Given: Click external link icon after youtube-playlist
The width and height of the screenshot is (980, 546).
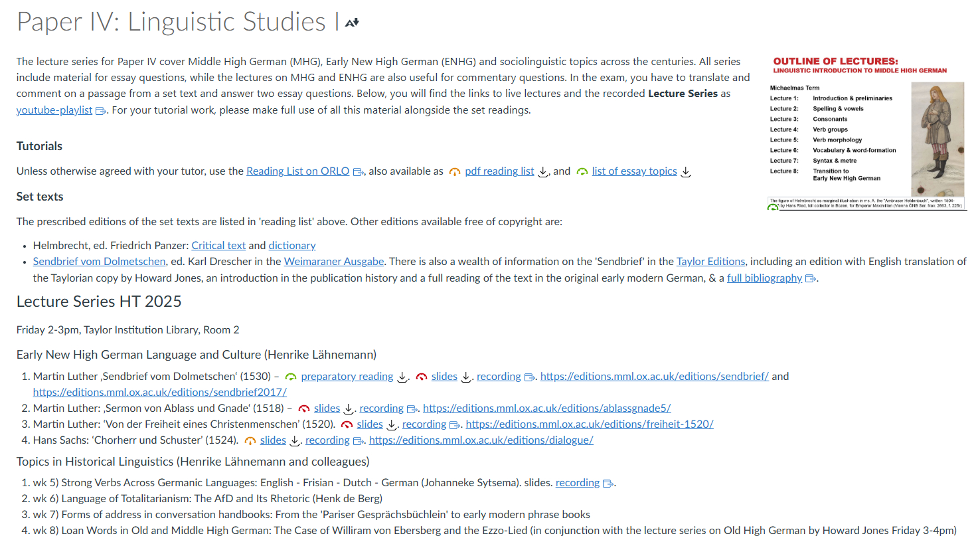Looking at the screenshot, I should click(101, 111).
